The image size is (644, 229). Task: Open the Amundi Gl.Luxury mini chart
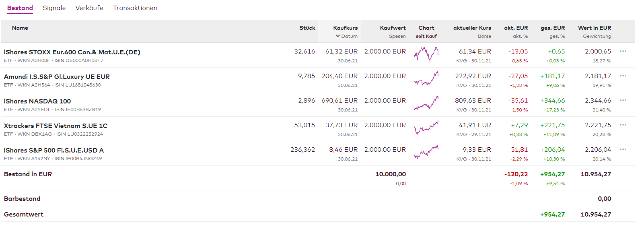426,79
